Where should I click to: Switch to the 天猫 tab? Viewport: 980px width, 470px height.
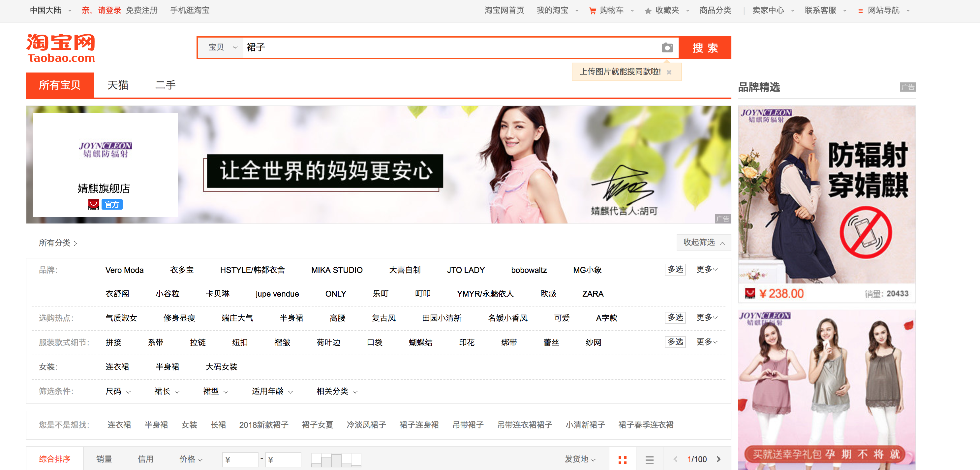(118, 85)
